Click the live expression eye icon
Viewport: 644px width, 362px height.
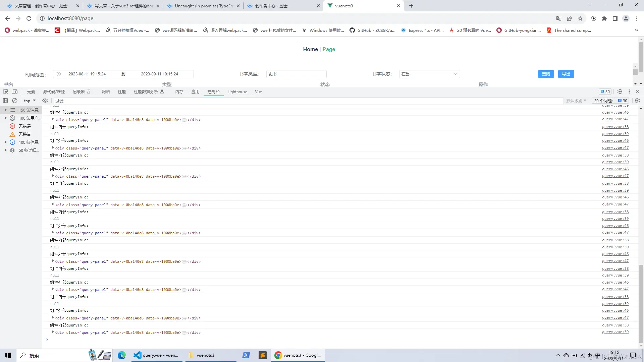[x=45, y=101]
